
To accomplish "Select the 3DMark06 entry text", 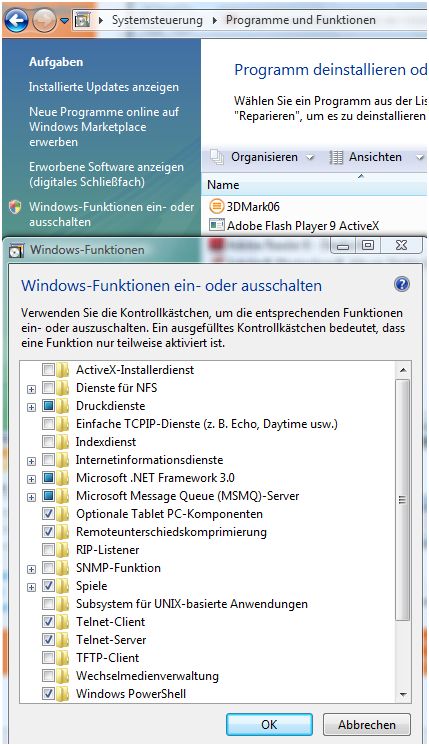I will (x=253, y=206).
